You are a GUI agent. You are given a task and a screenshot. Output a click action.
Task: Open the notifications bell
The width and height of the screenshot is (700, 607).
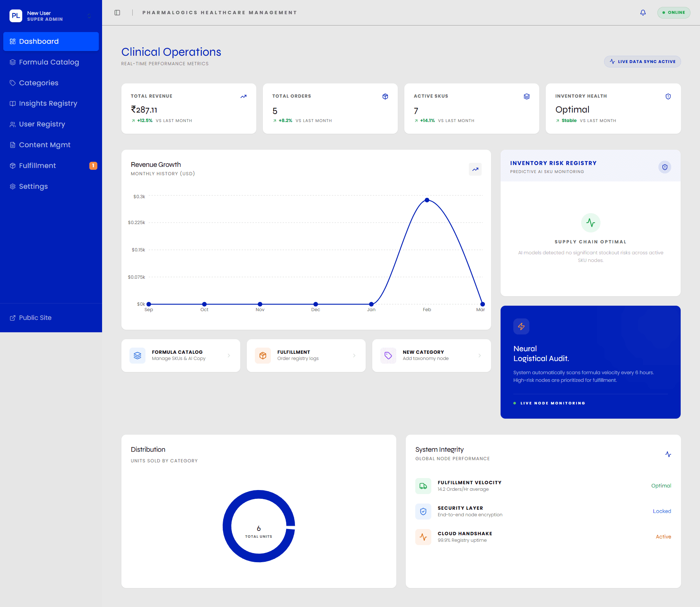(x=643, y=13)
